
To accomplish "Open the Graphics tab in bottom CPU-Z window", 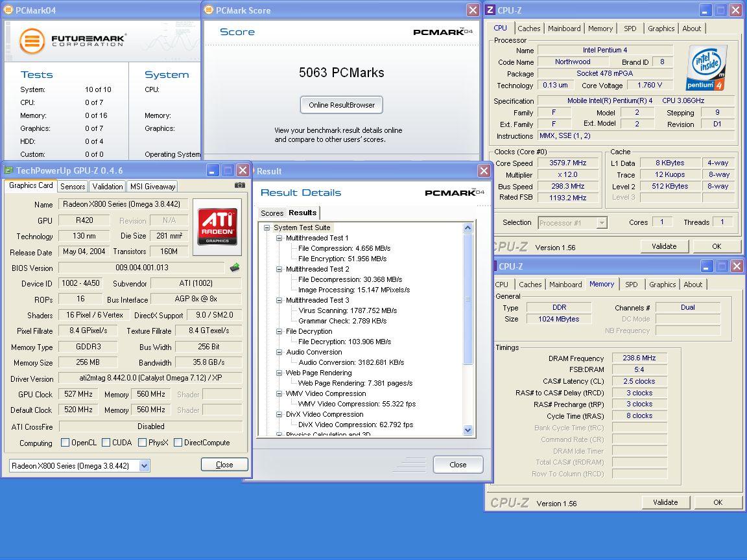I will point(662,285).
